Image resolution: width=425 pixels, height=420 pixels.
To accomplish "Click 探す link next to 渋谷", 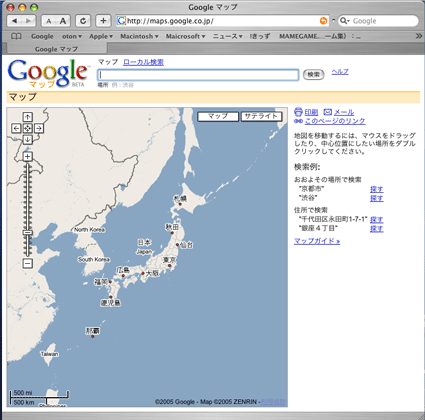I will click(x=377, y=198).
